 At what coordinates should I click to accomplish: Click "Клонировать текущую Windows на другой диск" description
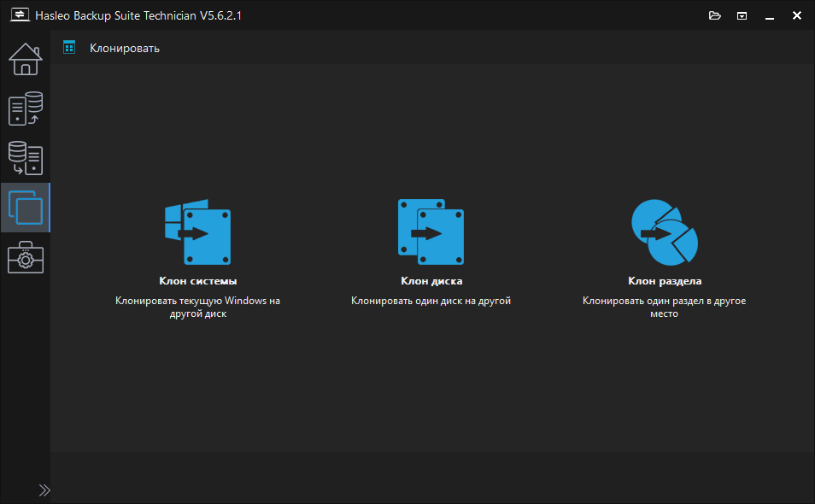[x=197, y=307]
